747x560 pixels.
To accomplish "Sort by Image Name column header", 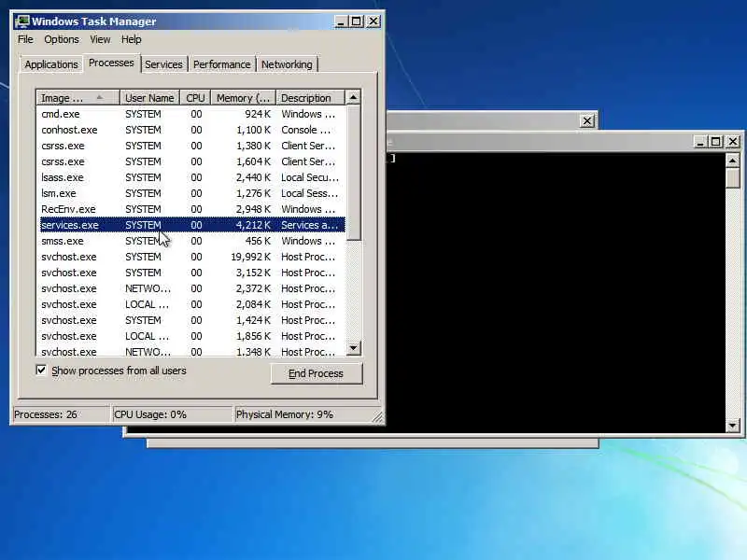I will (78, 98).
